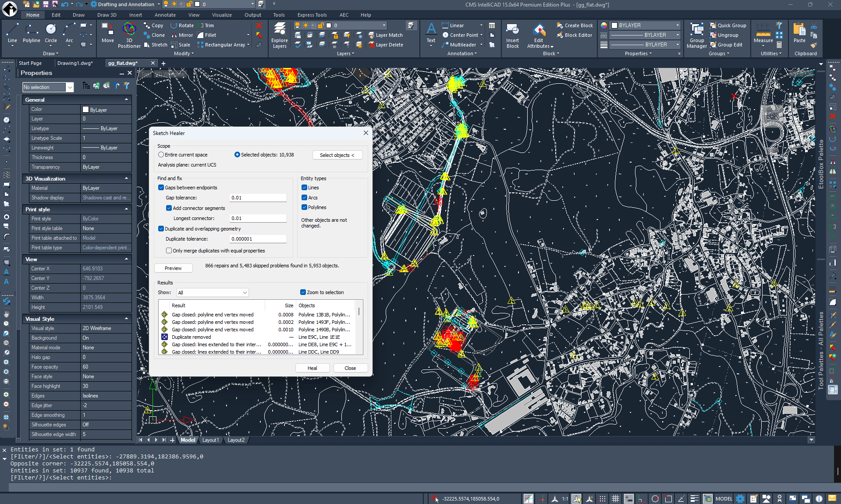Viewport: 841px width, 504px height.
Task: Uncheck the Arcs entity type
Action: click(304, 198)
